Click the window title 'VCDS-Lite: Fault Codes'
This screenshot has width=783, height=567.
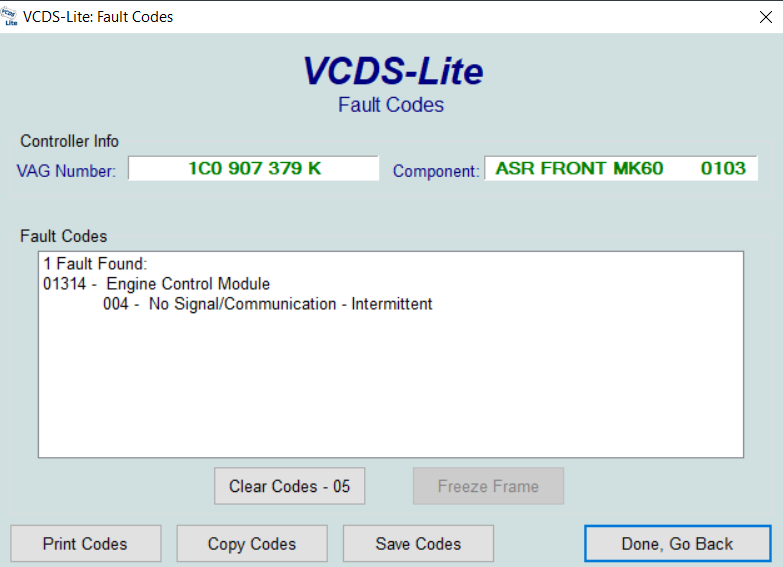[x=98, y=17]
